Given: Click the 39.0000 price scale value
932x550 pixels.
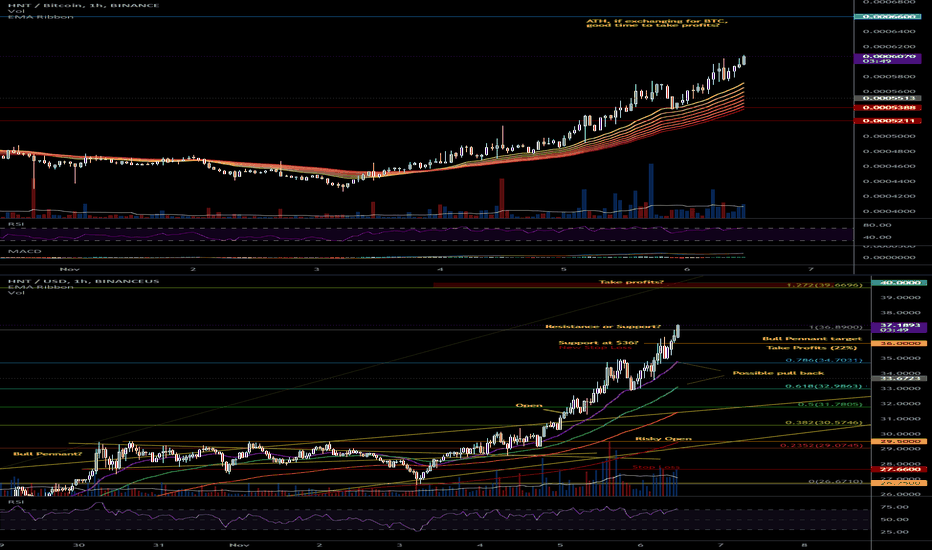Looking at the screenshot, I should 899,297.
